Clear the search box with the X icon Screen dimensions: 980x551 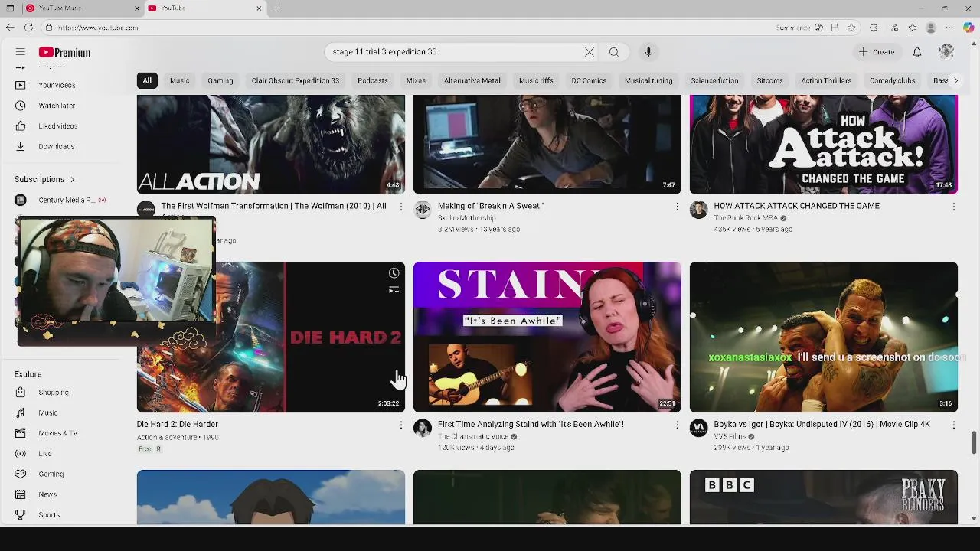pyautogui.click(x=590, y=52)
